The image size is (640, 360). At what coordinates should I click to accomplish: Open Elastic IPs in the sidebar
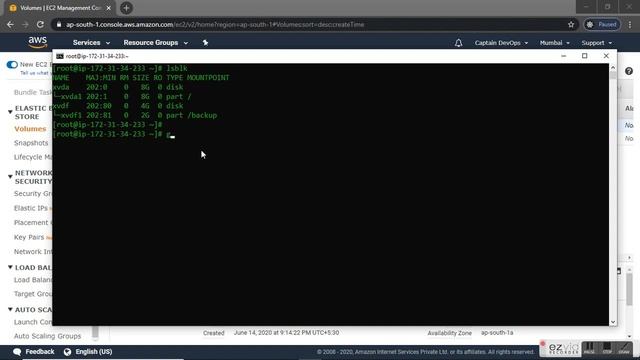point(31,208)
